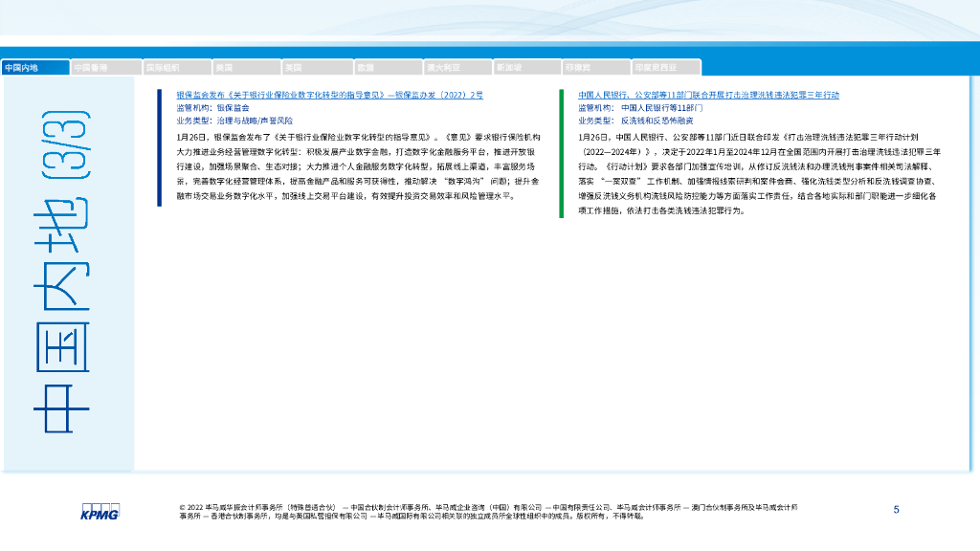Open the 菲律宾 tab

pyautogui.click(x=596, y=68)
